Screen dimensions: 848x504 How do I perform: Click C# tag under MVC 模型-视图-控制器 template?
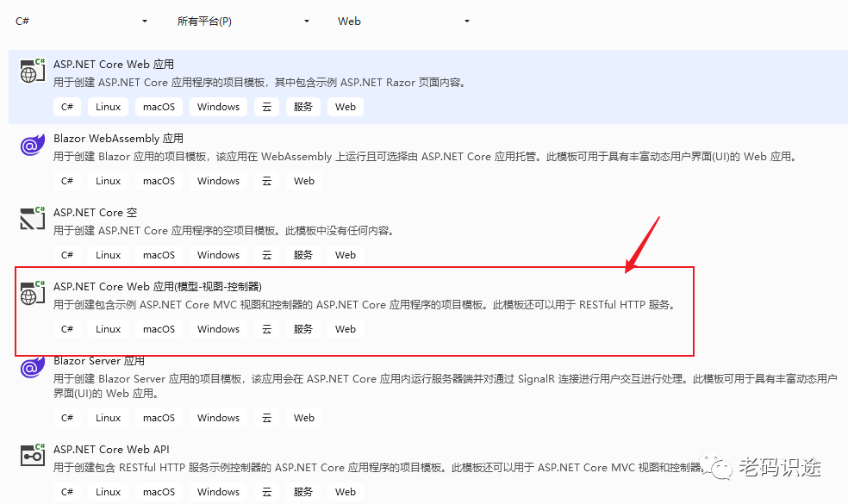pyautogui.click(x=67, y=329)
